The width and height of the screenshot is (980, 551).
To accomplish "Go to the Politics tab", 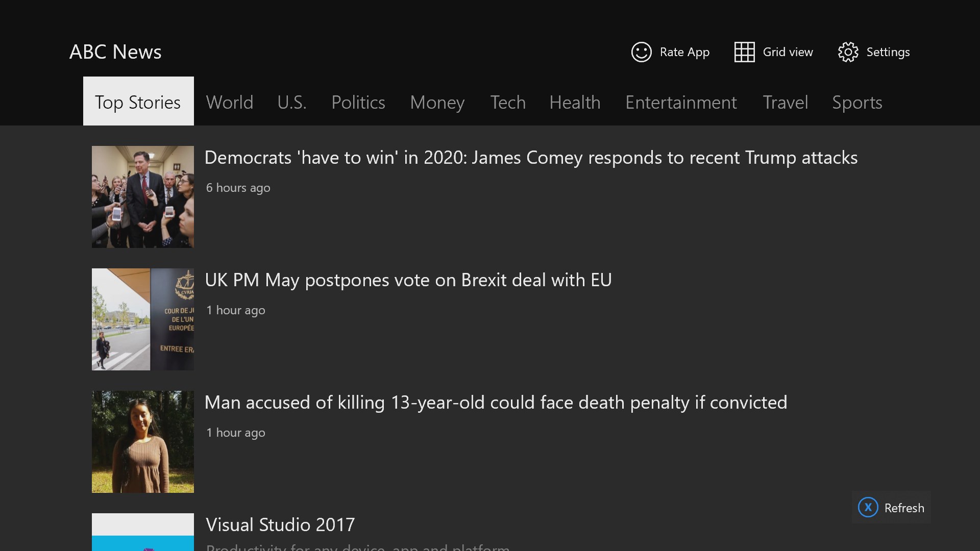I will pos(358,102).
